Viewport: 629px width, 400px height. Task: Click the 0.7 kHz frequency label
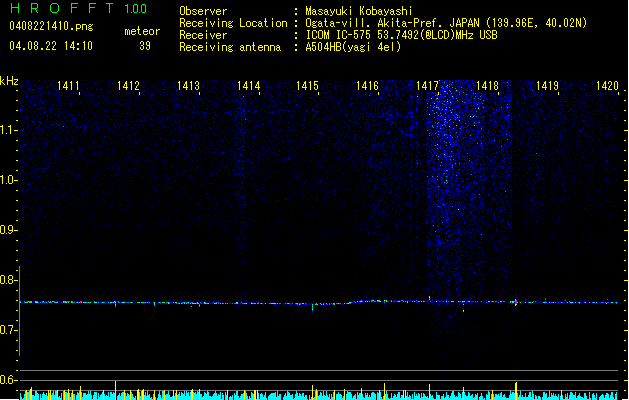(x=8, y=330)
